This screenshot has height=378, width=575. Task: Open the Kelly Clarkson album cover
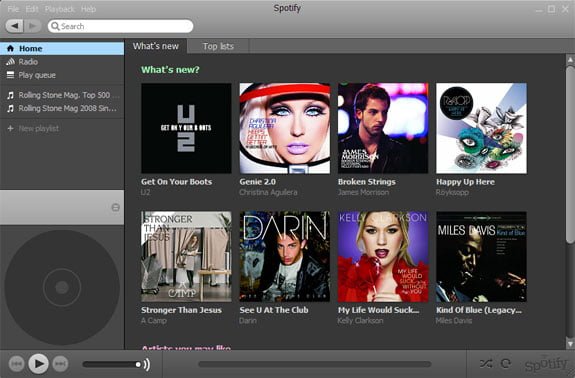(383, 256)
